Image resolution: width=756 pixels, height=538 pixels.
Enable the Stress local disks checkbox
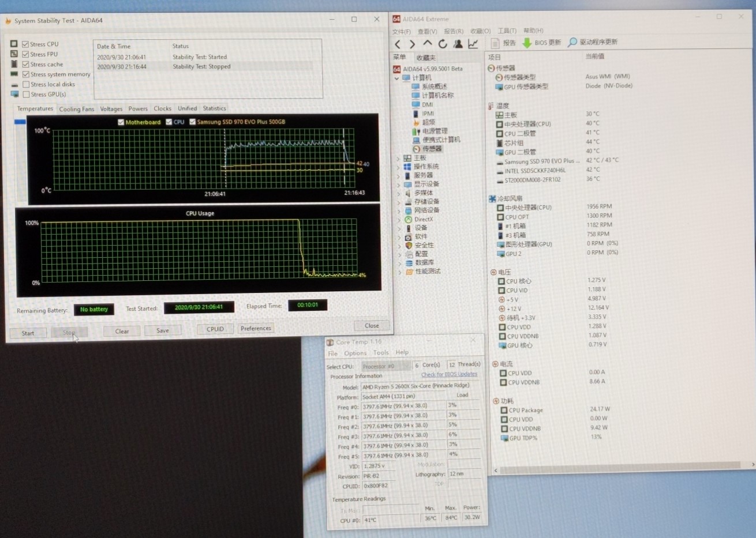(26, 84)
